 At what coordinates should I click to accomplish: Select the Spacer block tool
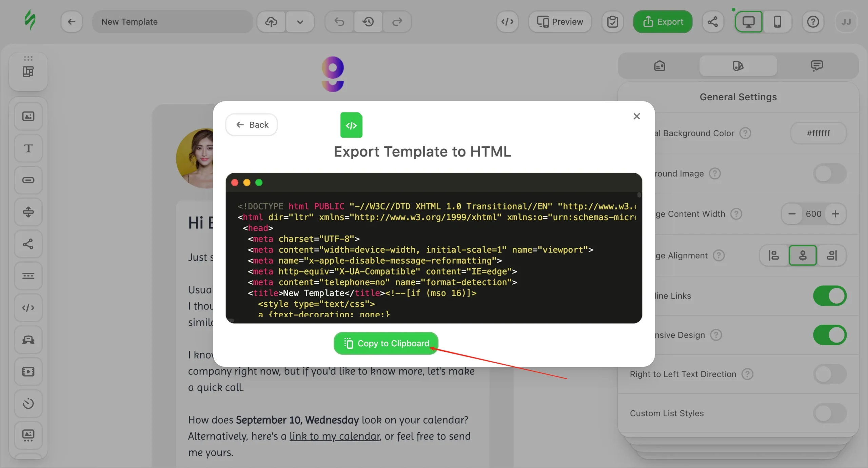click(x=28, y=212)
